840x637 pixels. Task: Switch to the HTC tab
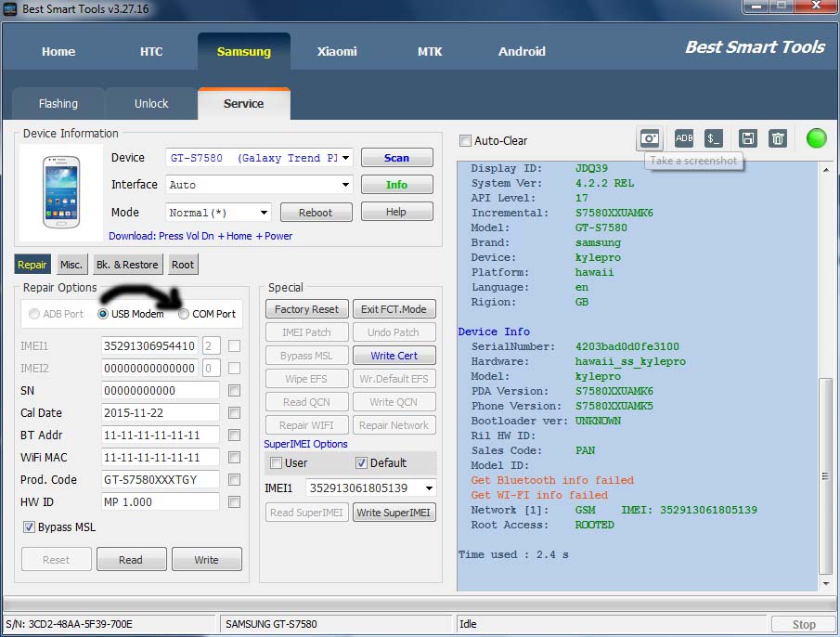click(x=151, y=51)
